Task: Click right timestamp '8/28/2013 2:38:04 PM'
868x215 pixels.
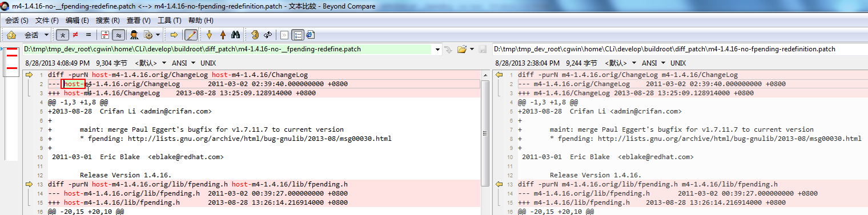Action: click(x=528, y=63)
